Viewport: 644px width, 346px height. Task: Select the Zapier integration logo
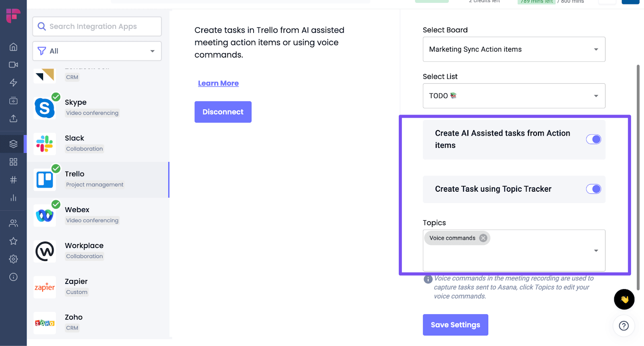(45, 287)
